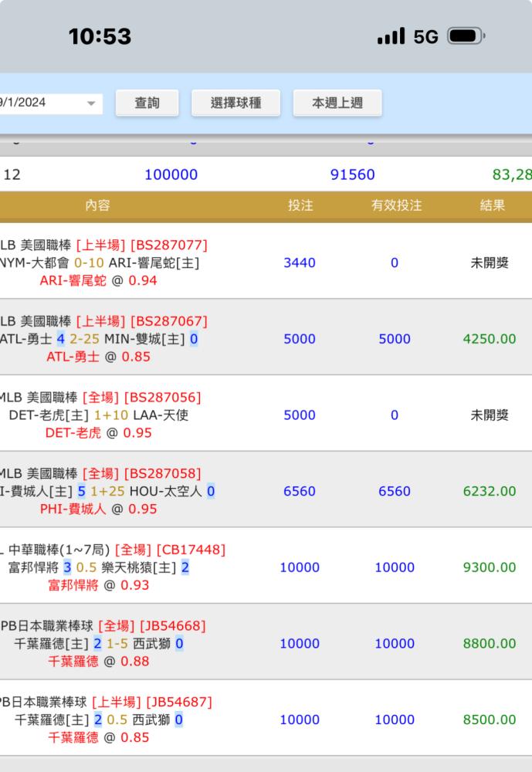Click pick 千葉羅德 @ 0.88

(99, 662)
